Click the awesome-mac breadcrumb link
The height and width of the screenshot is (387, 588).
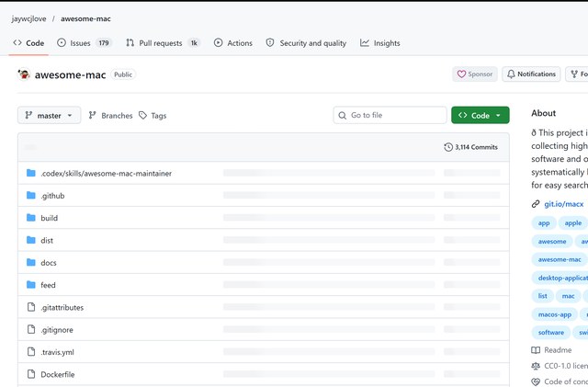85,18
